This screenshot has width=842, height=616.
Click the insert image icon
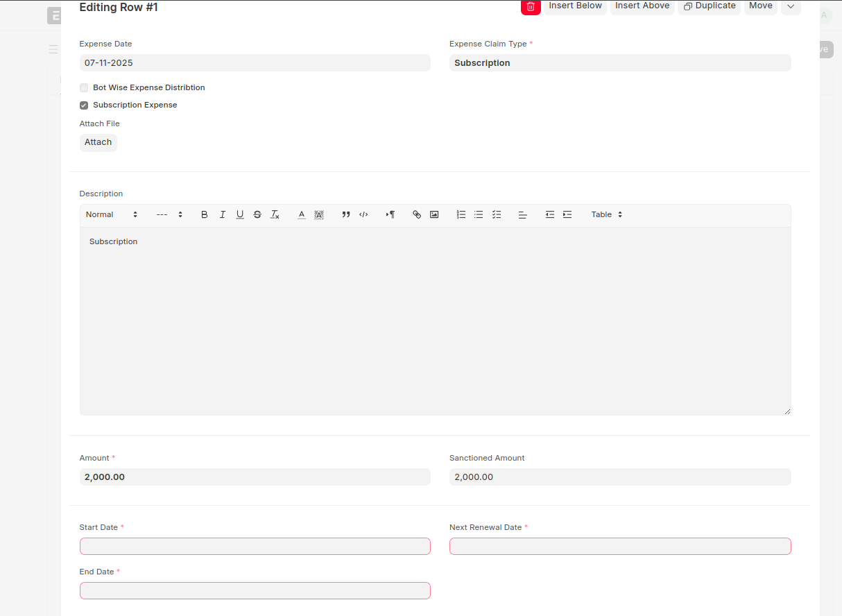click(434, 215)
